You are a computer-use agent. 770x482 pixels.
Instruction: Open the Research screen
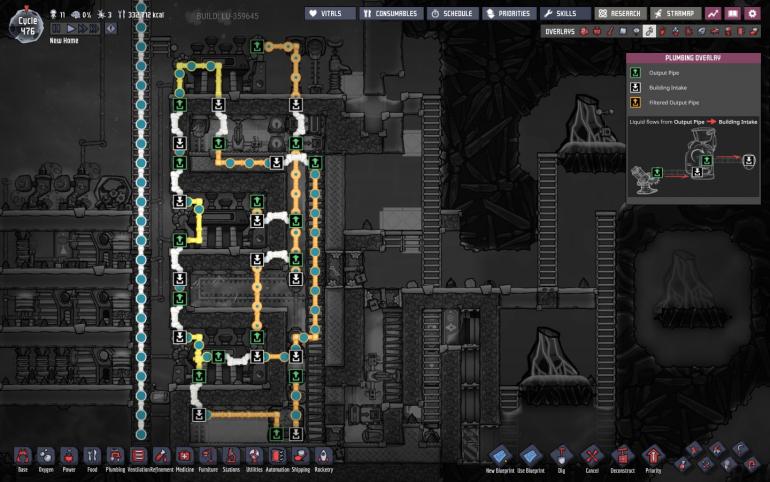tap(620, 13)
